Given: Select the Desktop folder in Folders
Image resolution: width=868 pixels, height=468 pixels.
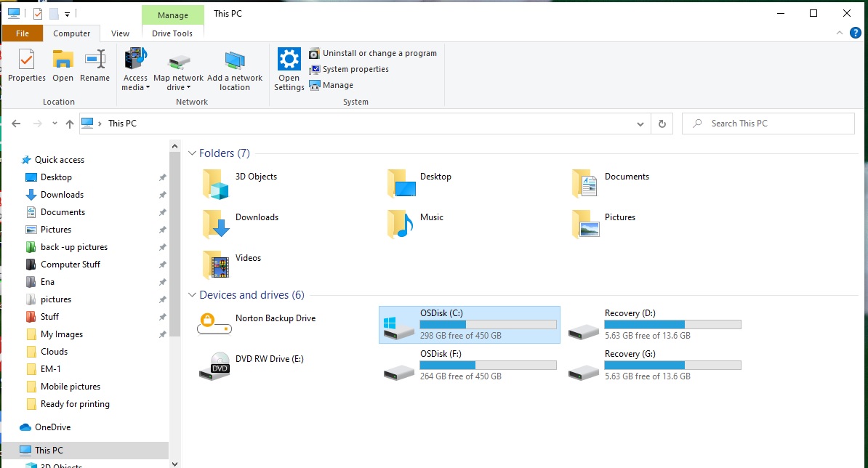Looking at the screenshot, I should click(419, 184).
